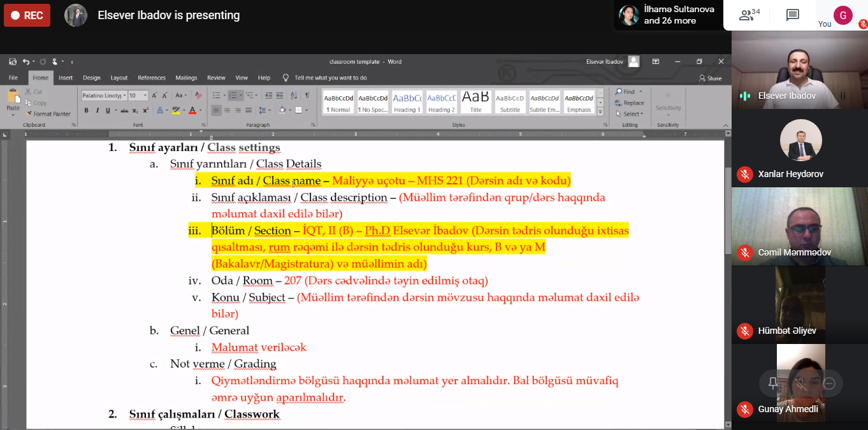The width and height of the screenshot is (868, 430).
Task: Expand the Styles gallery More arrow
Action: [600, 111]
